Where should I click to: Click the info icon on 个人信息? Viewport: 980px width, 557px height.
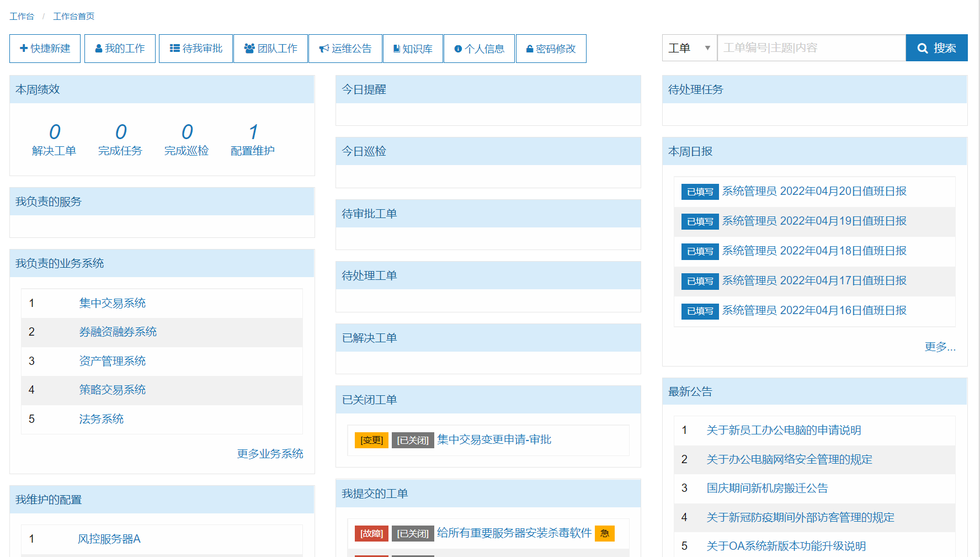(458, 49)
